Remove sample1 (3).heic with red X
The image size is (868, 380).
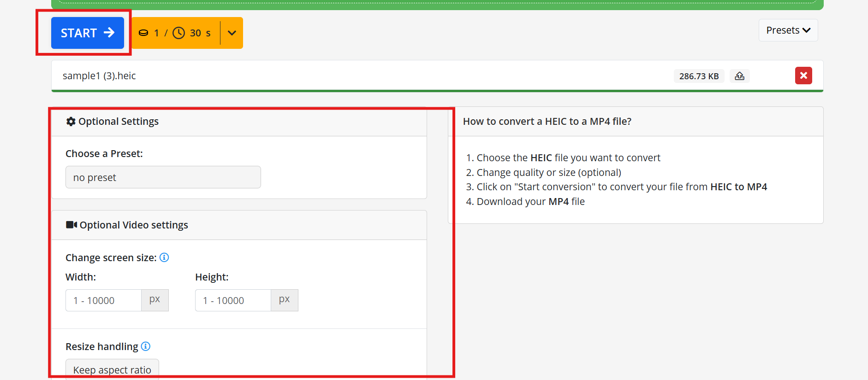tap(803, 76)
